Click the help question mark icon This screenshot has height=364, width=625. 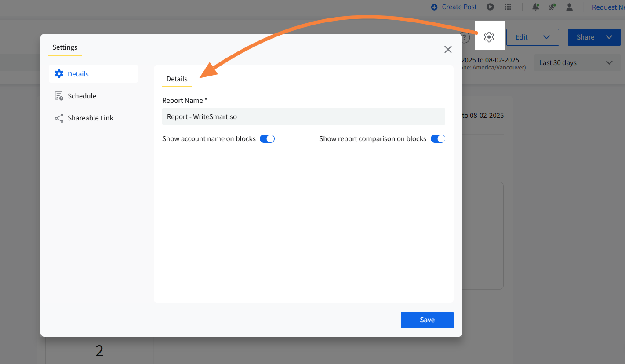click(465, 37)
